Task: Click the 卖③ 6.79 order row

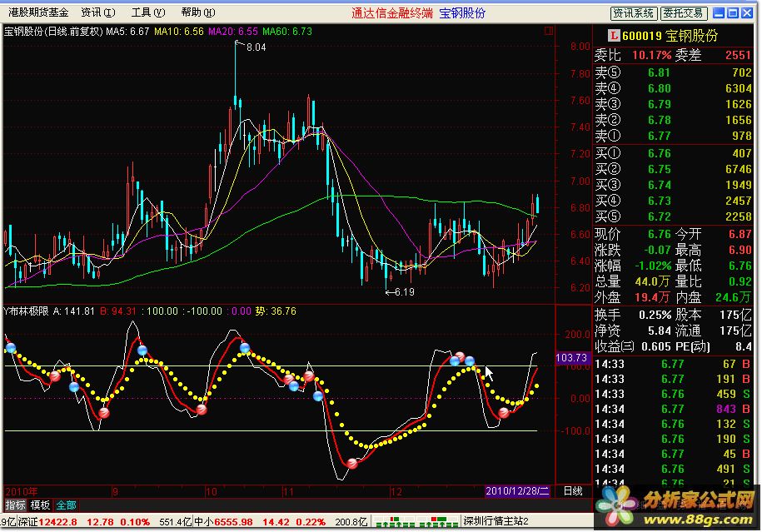Action: coord(673,104)
